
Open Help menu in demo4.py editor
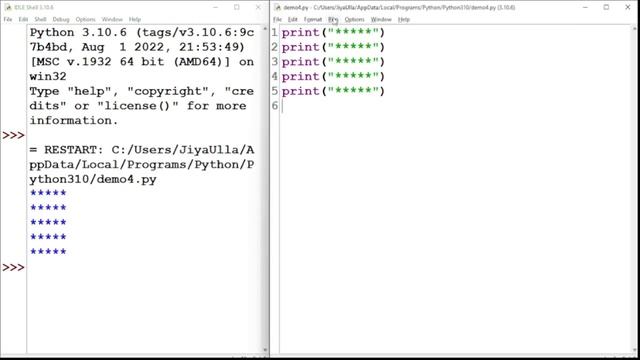[x=404, y=19]
